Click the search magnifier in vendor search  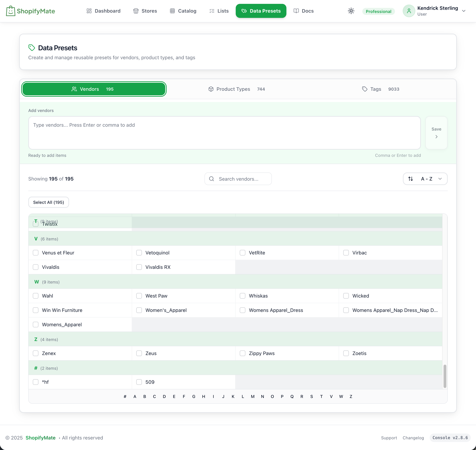212,179
